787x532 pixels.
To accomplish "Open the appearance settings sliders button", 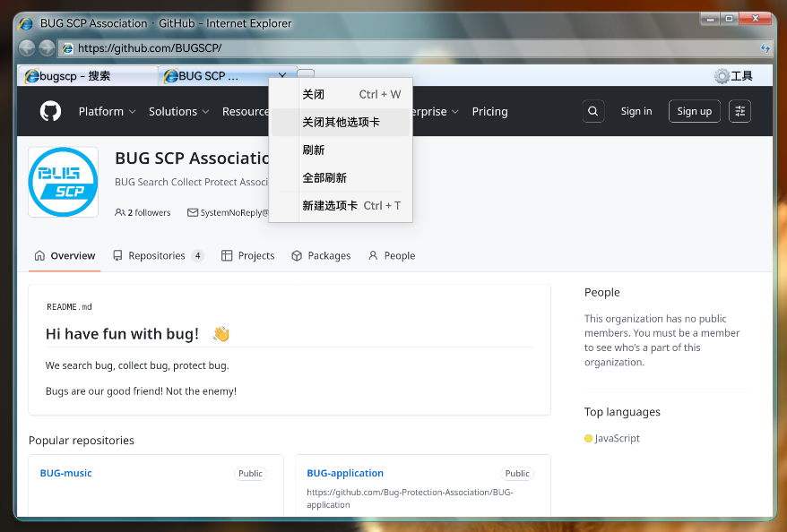I will (x=739, y=111).
